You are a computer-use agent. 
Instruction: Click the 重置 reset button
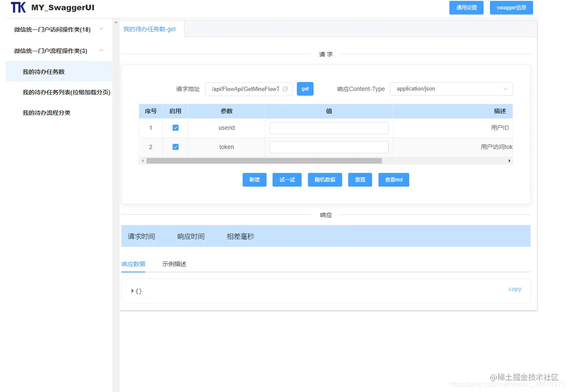[x=360, y=180]
